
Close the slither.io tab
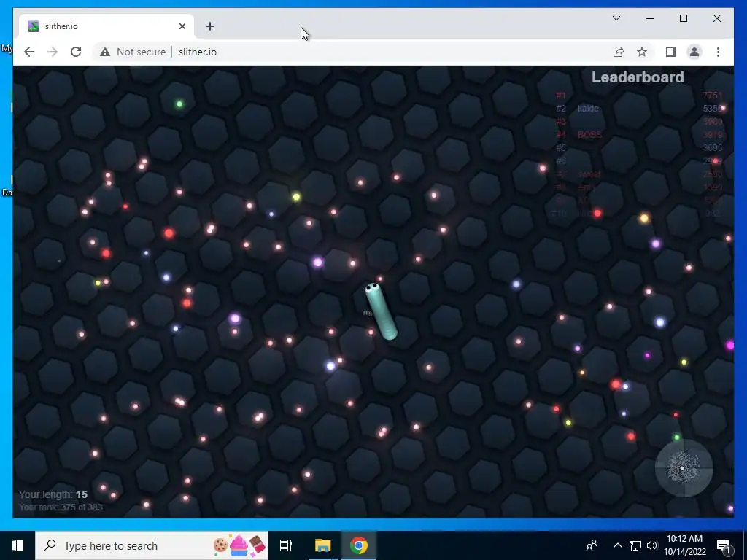[182, 26]
